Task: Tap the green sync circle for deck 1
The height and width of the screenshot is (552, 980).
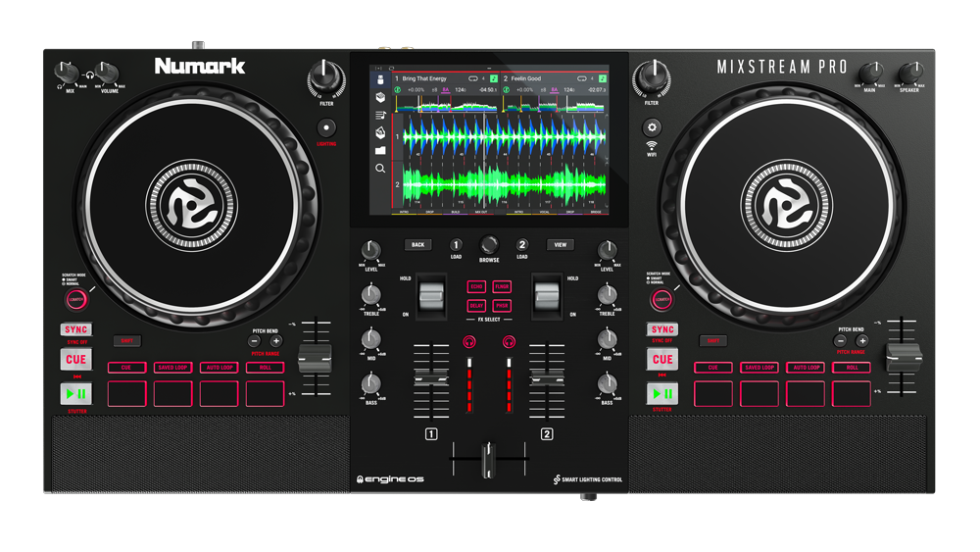Action: point(398,90)
